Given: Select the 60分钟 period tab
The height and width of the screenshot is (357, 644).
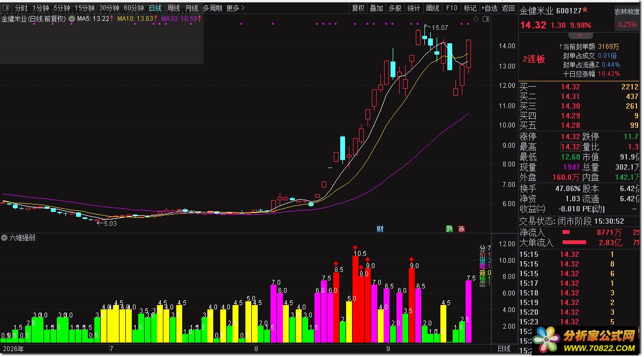Looking at the screenshot, I should pos(134,8).
